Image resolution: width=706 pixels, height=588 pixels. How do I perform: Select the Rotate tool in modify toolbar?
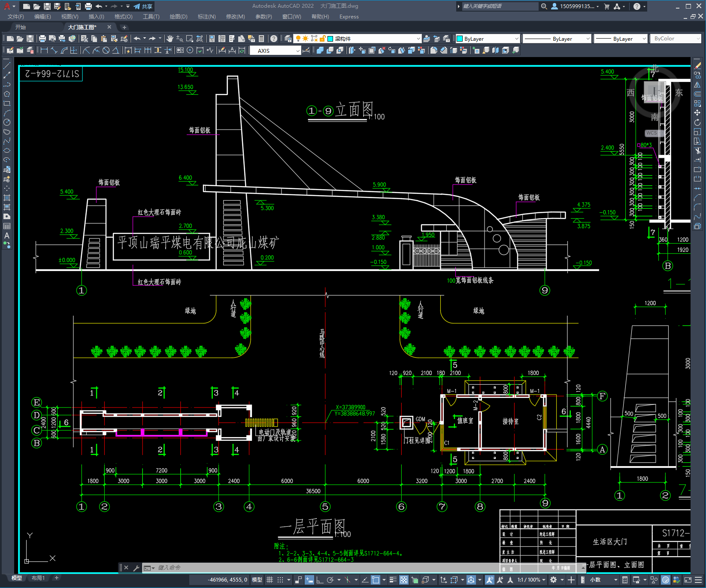697,122
